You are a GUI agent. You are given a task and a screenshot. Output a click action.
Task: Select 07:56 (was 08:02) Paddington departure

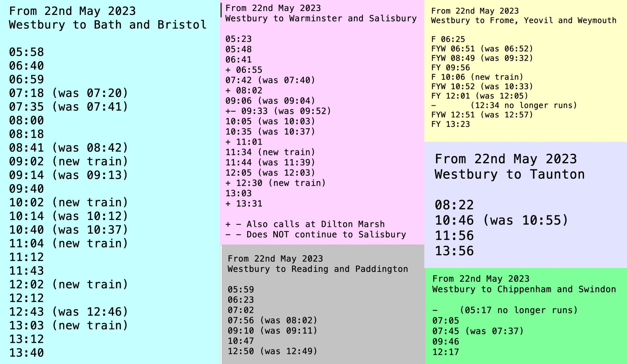pyautogui.click(x=272, y=320)
